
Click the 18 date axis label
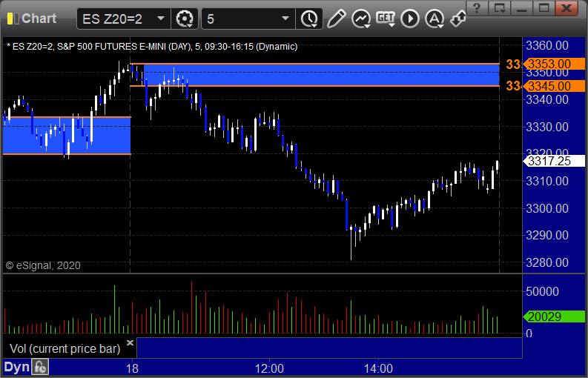tap(132, 368)
